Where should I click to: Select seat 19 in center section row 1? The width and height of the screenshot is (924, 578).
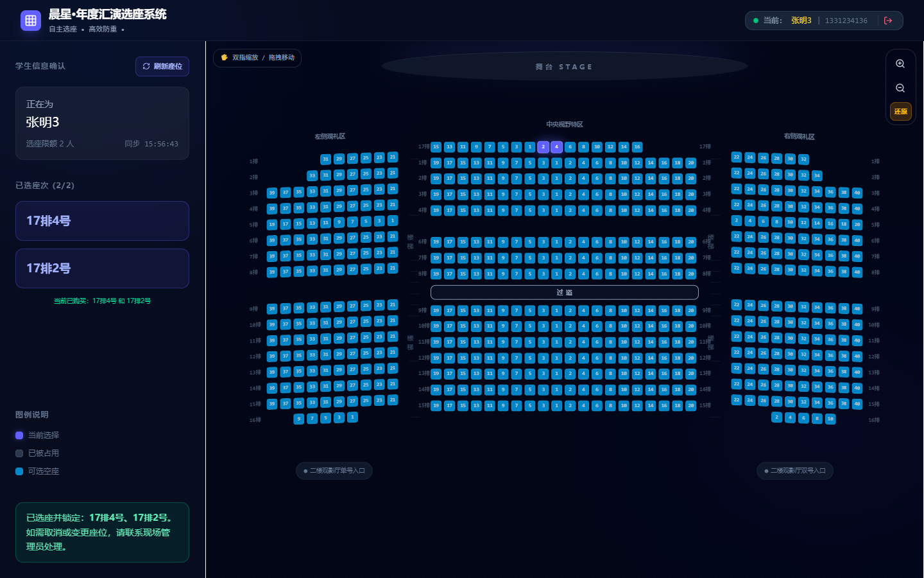pyautogui.click(x=436, y=163)
